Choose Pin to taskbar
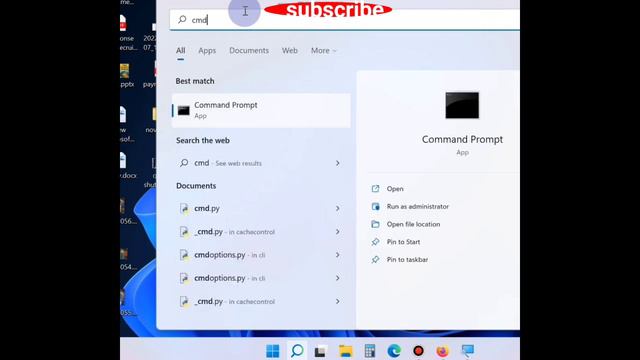 click(x=407, y=260)
